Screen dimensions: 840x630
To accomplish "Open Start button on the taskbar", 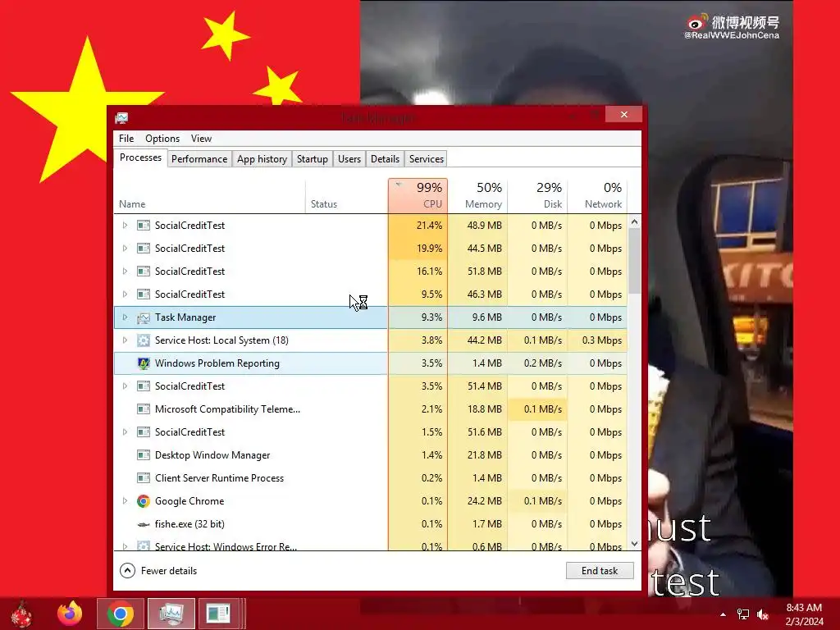I will point(21,614).
